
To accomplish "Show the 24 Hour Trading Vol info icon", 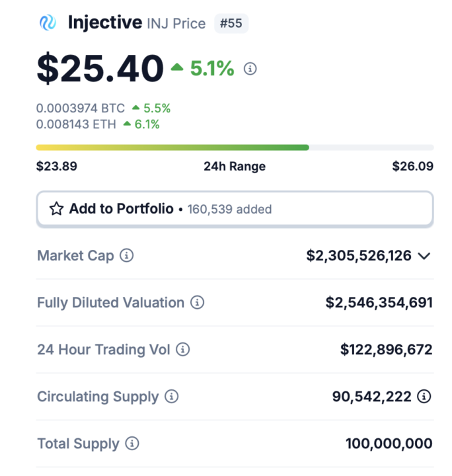I will pyautogui.click(x=183, y=350).
